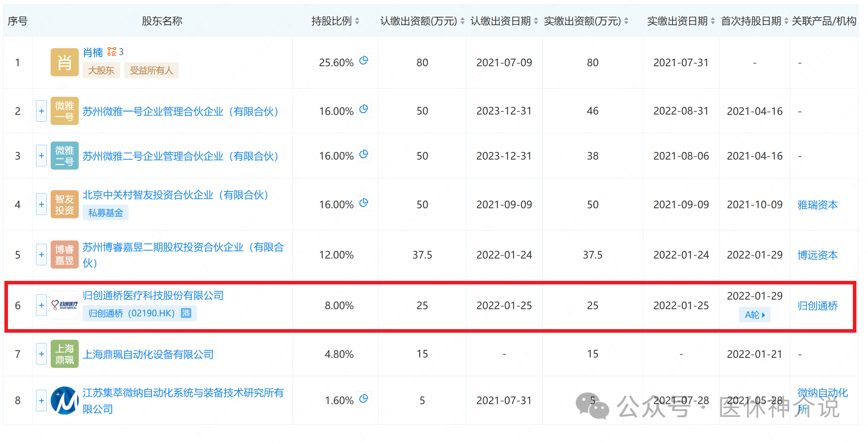
Task: Click the 归创通桥 (02190.HK) stock tag
Action: pos(139,313)
